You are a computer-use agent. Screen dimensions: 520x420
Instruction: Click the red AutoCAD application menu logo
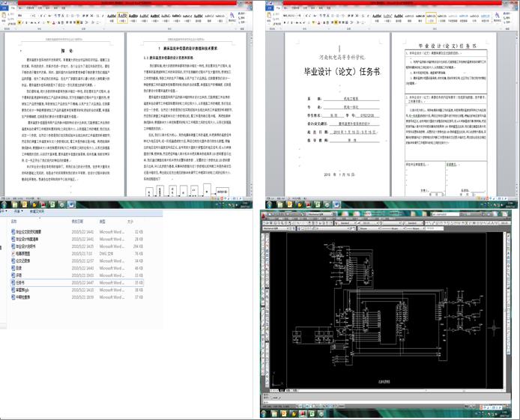click(x=264, y=216)
